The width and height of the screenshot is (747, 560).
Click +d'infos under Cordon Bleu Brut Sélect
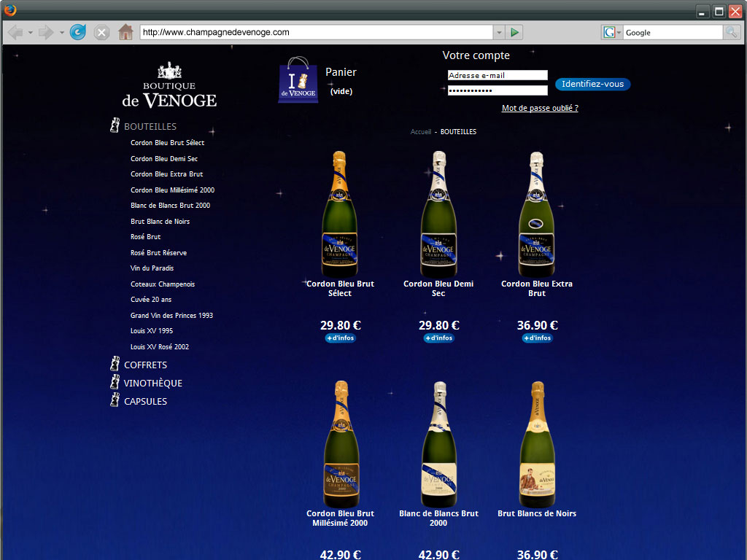340,338
